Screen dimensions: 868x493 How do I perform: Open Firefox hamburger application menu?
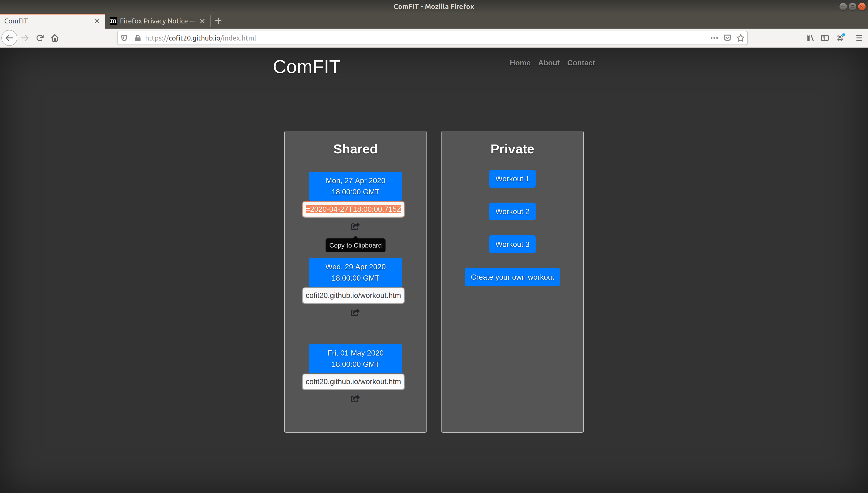pyautogui.click(x=859, y=38)
